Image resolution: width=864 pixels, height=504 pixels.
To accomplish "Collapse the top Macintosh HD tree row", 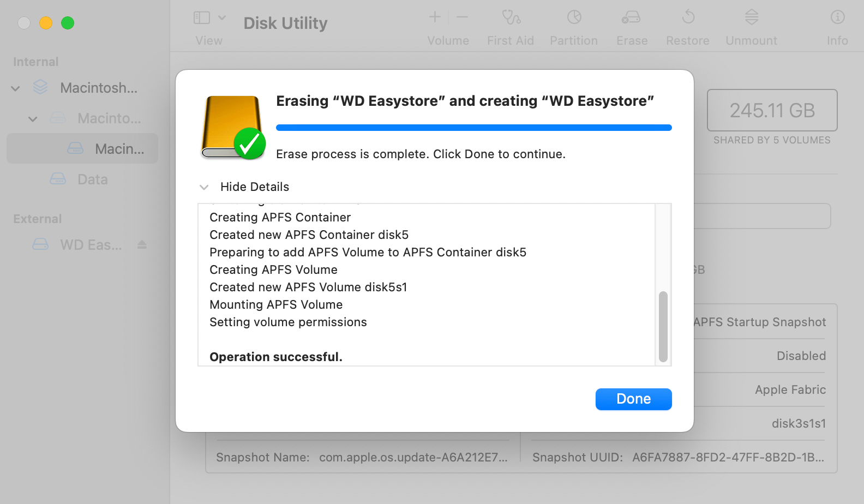I will [x=16, y=88].
